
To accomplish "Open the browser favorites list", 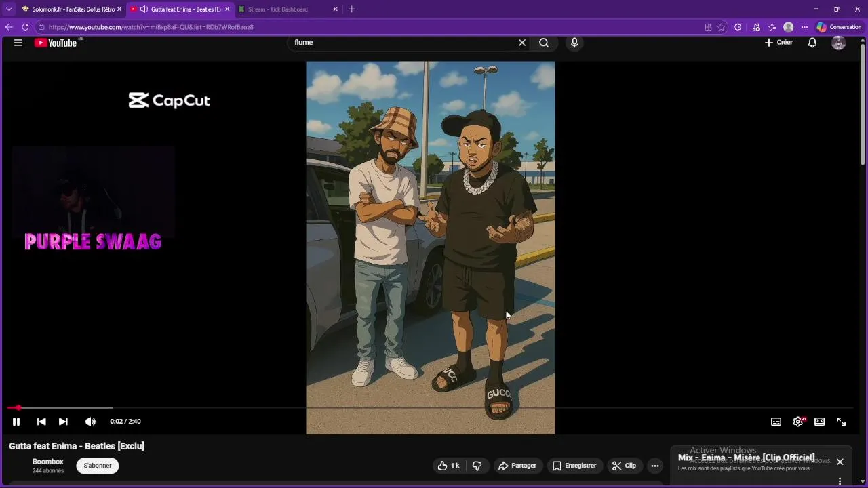I will [772, 27].
